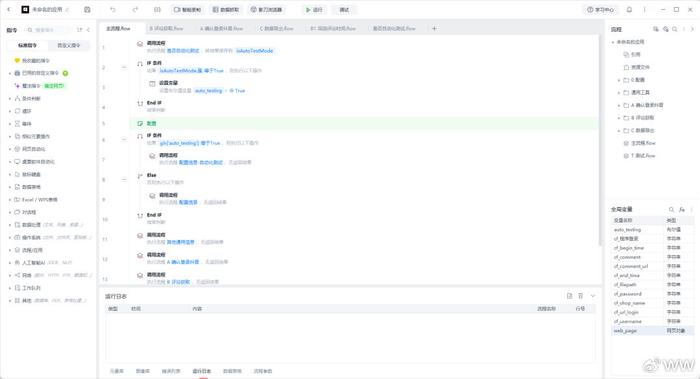Screen dimensions: 700x379
Task: Click the save icon in top toolbar
Action: tap(87, 9)
